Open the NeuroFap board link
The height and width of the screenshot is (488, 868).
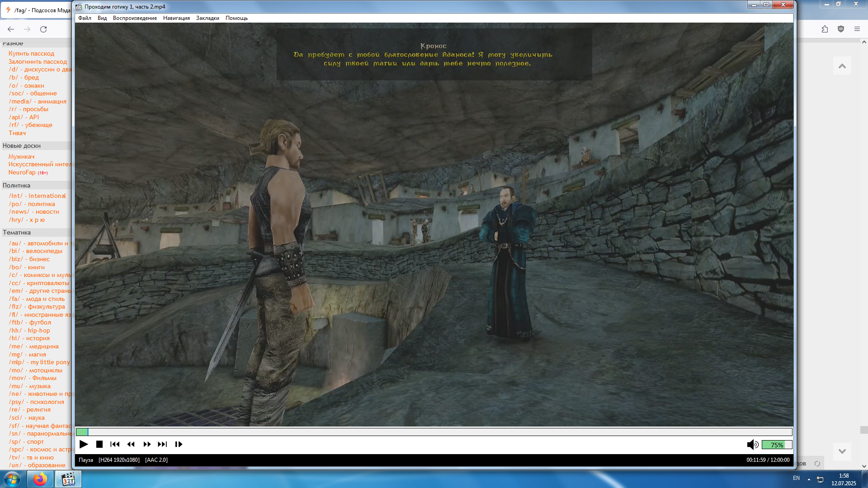(22, 172)
